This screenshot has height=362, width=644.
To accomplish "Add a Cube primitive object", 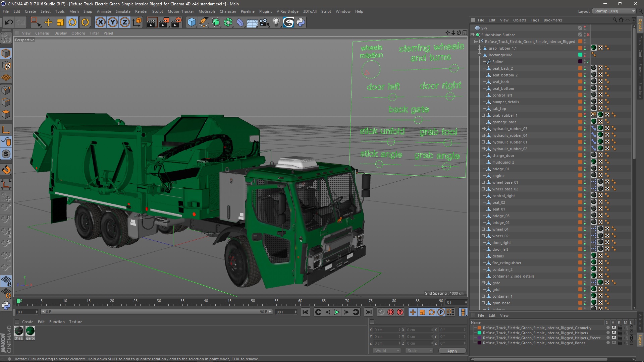I will coord(192,22).
